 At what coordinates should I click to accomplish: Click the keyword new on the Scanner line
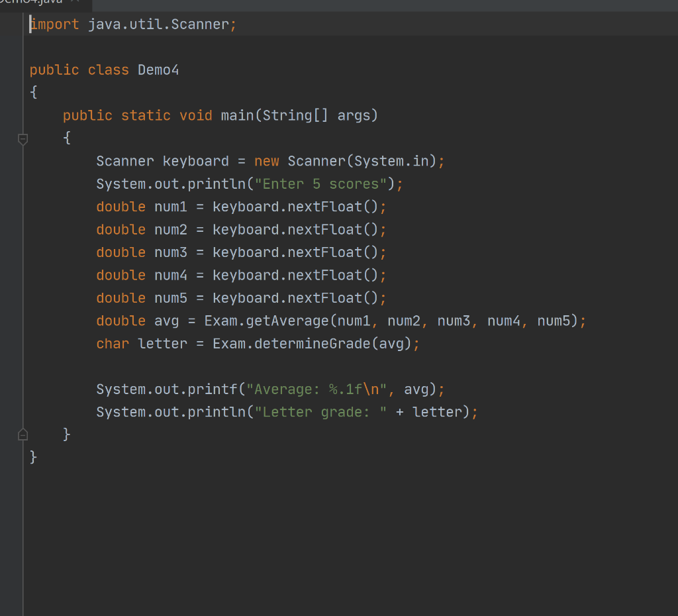click(x=267, y=161)
